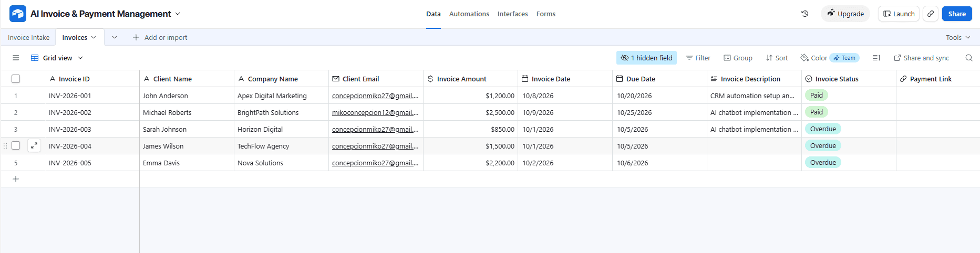Open Michael Roberts' mikoconcepcion12 email link
This screenshot has height=253, width=980.
click(x=375, y=112)
